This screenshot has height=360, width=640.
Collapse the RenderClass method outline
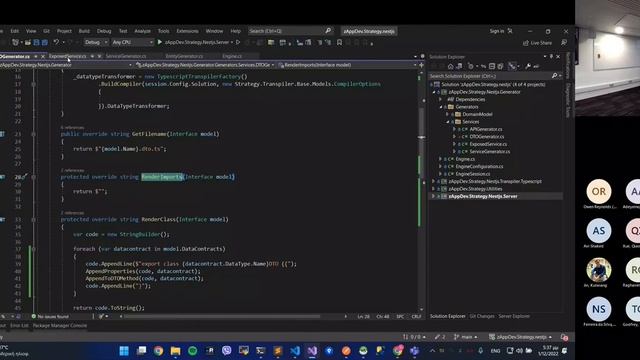[x=33, y=220]
